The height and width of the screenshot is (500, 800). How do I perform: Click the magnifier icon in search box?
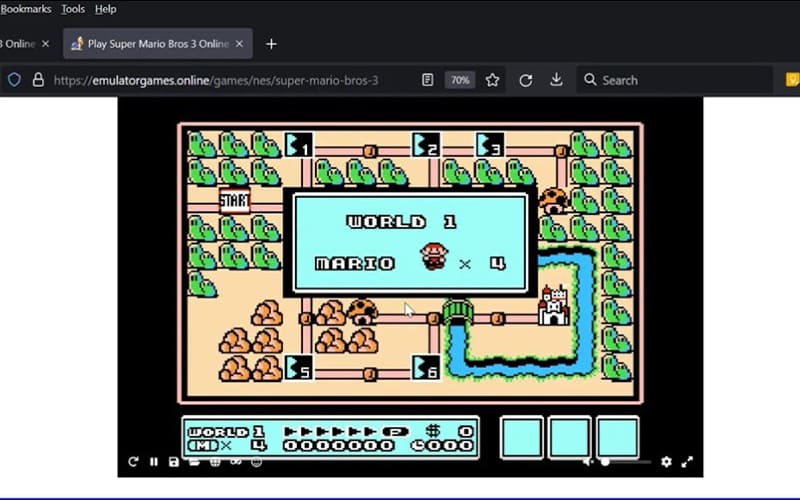pos(590,80)
